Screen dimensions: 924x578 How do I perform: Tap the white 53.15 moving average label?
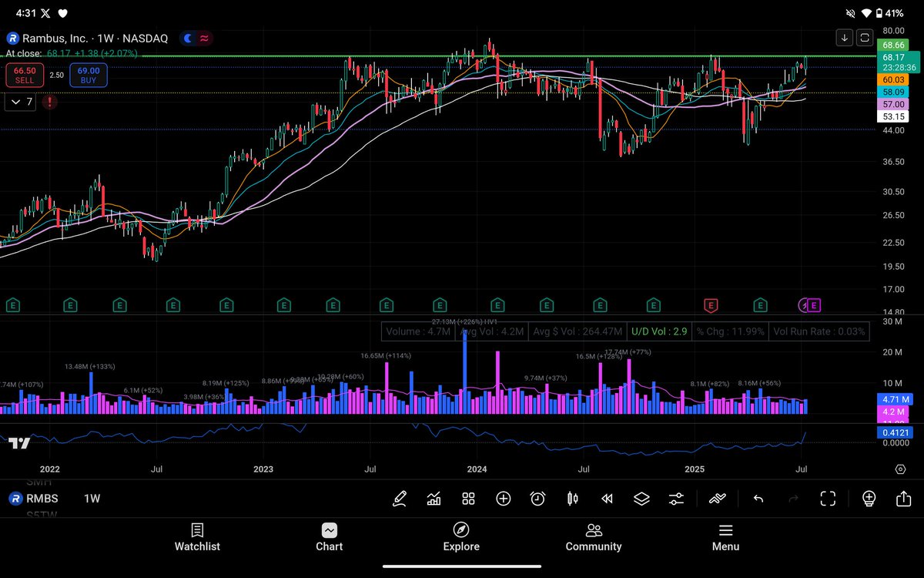coord(892,116)
